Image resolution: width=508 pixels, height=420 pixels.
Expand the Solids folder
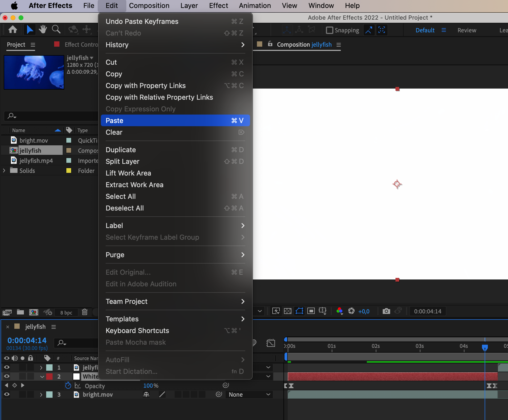(4, 171)
